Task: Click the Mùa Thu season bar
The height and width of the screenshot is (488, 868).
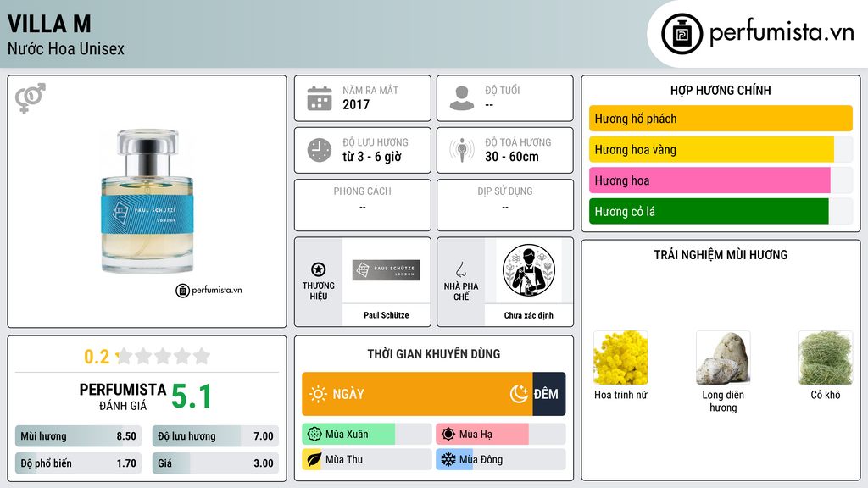Action: pyautogui.click(x=366, y=460)
